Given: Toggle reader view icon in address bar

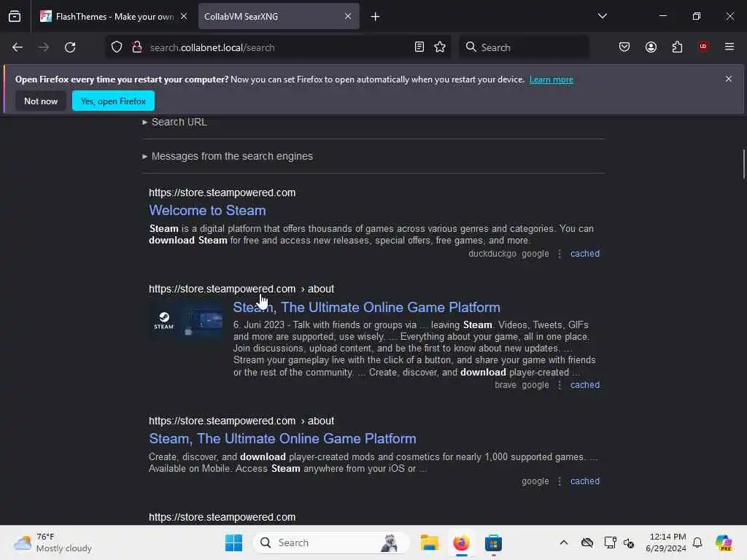Looking at the screenshot, I should click(419, 47).
